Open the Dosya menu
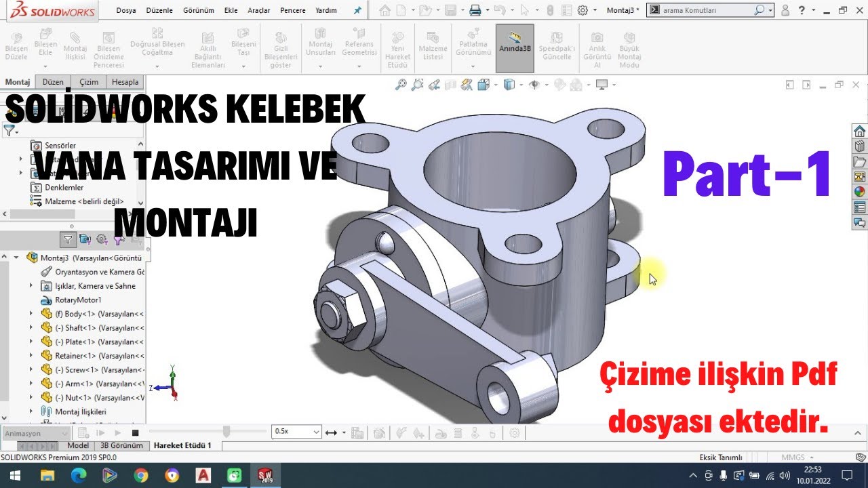 pos(126,10)
